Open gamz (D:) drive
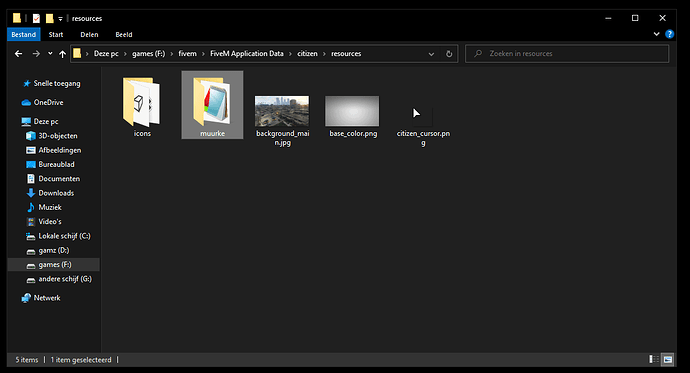690x373 pixels. (x=48, y=250)
